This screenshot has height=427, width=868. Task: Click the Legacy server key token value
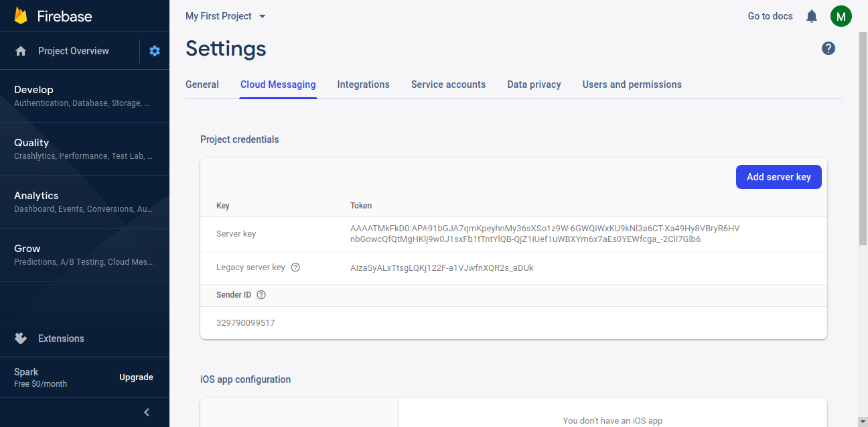click(442, 267)
